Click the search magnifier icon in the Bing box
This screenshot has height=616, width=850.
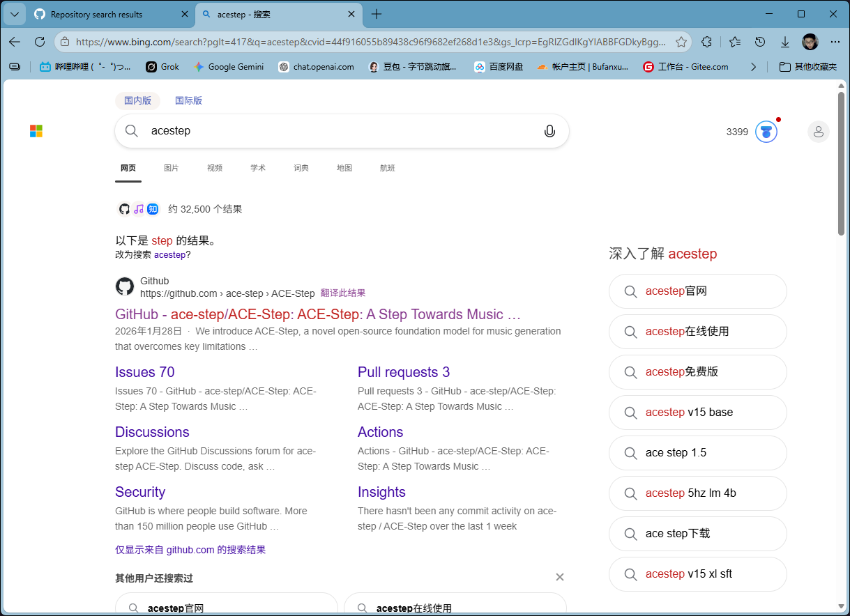[x=132, y=131]
